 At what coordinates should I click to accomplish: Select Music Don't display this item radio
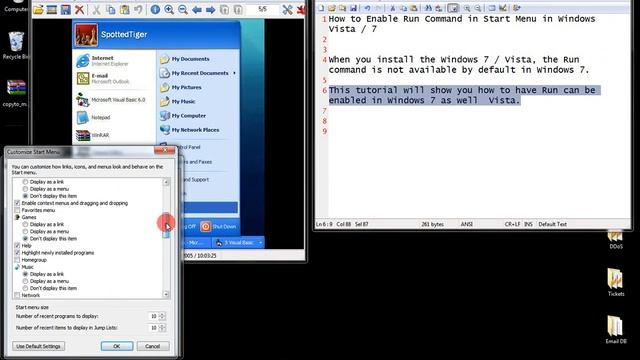click(25, 288)
